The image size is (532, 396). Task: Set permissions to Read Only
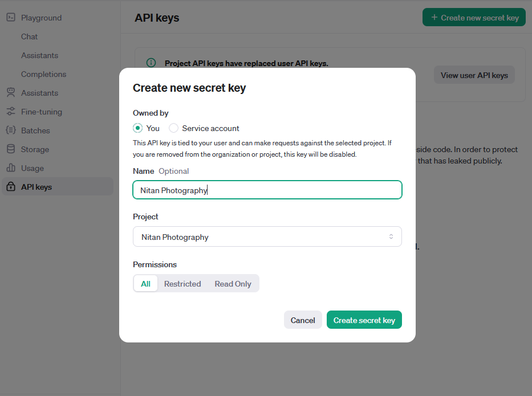[233, 284]
